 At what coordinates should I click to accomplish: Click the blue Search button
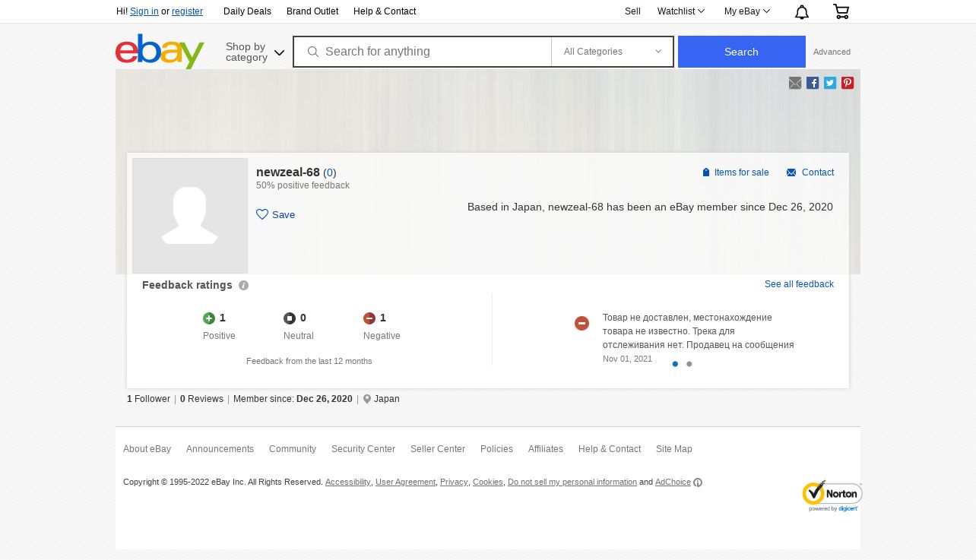(x=742, y=52)
